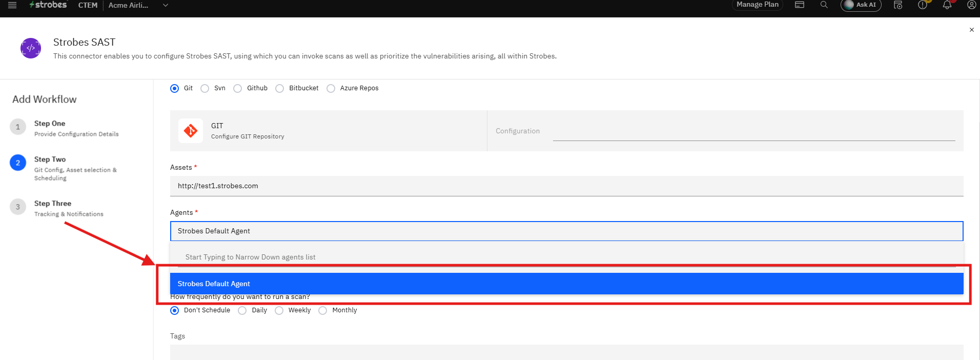Select the Azure Repos radio option

[x=331, y=88]
